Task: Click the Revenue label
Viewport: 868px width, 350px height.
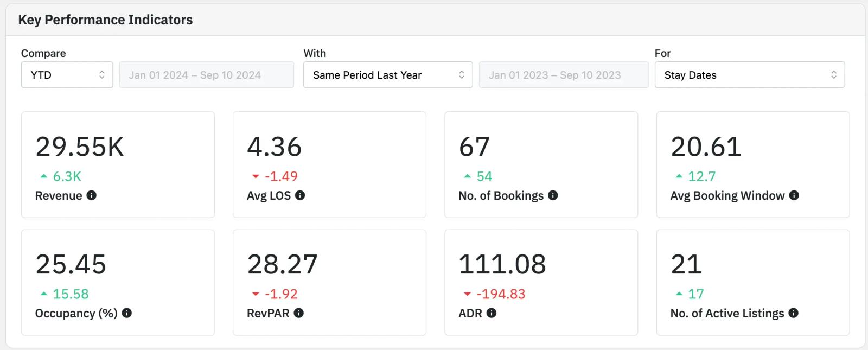Action: (59, 196)
